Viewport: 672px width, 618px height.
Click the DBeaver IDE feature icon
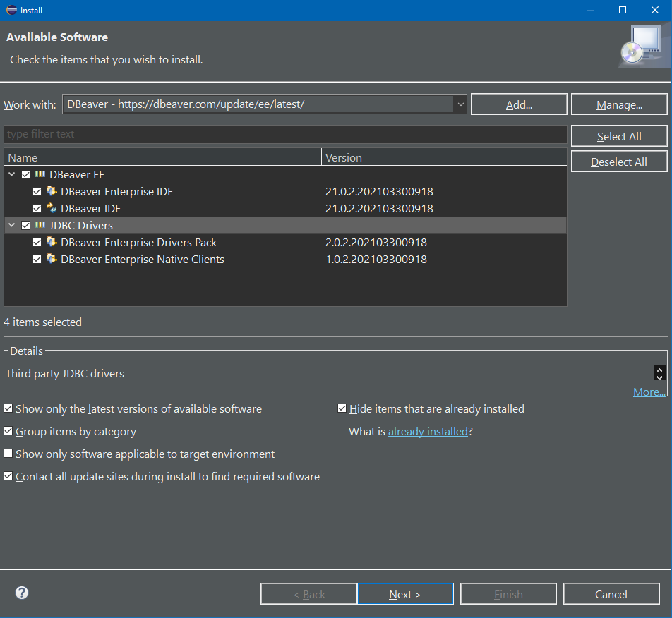(x=52, y=208)
